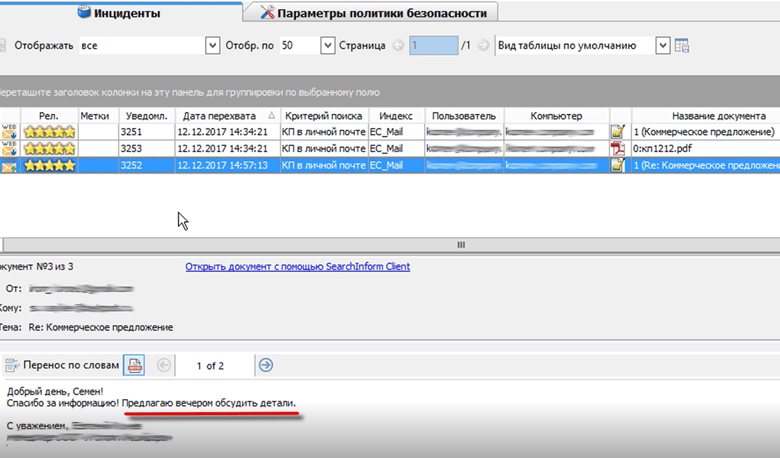The image size is (780, 458).
Task: Click document note icon in row 3252
Action: click(617, 165)
